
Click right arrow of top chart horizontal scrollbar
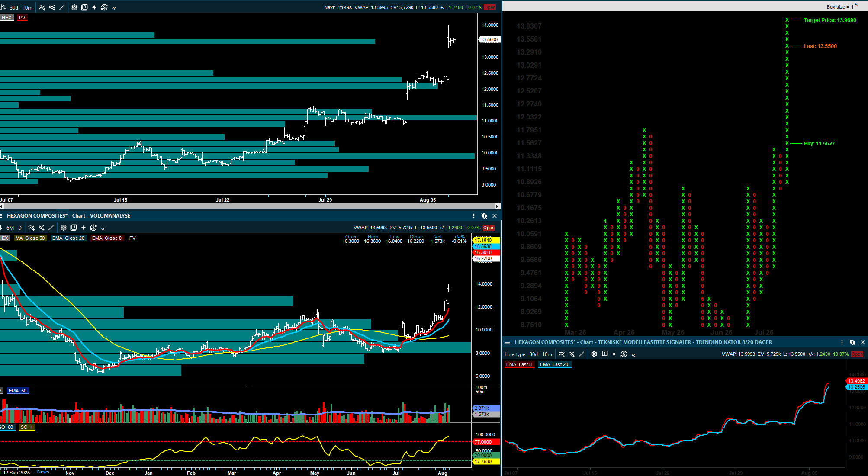click(x=498, y=206)
